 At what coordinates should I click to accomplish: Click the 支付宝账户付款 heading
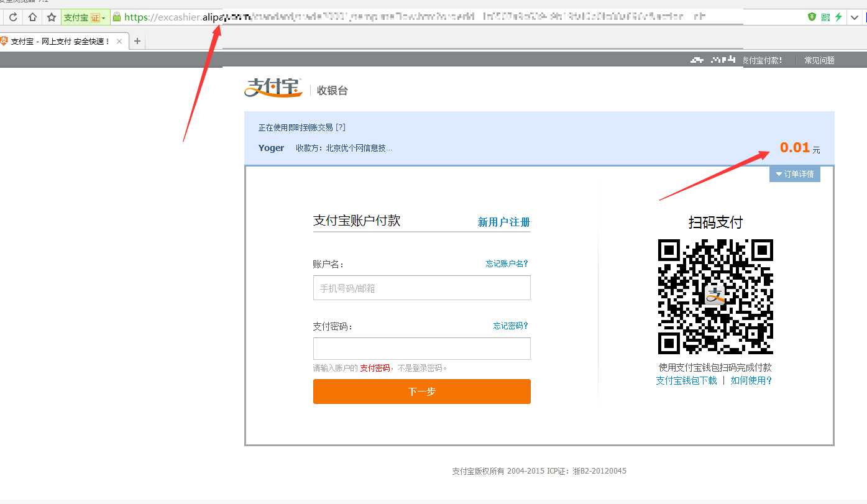[357, 221]
